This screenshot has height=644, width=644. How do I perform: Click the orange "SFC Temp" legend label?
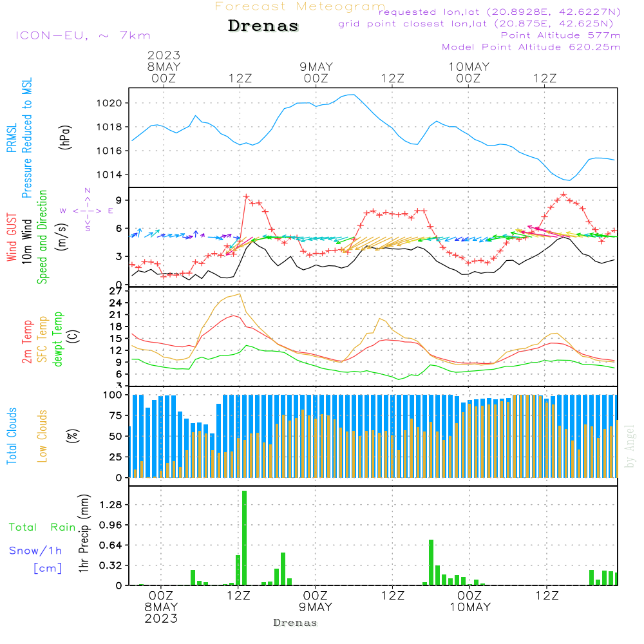43,339
